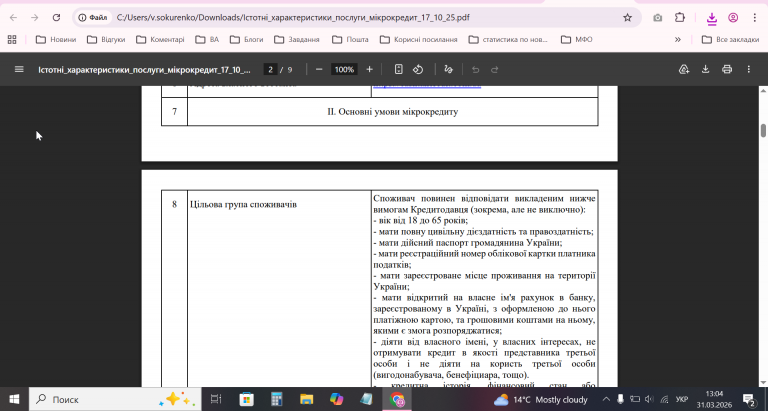Open the Новини bookmark folder
Image resolution: width=768 pixels, height=411 pixels.
(x=56, y=40)
